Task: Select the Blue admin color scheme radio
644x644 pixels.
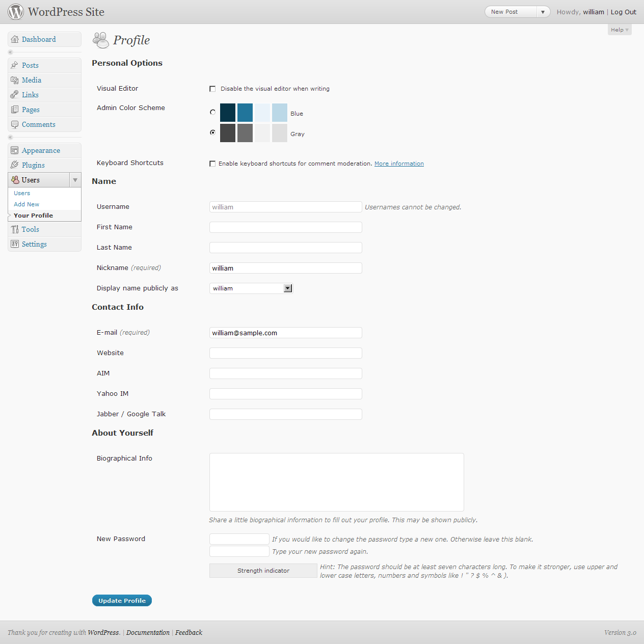Action: [212, 112]
